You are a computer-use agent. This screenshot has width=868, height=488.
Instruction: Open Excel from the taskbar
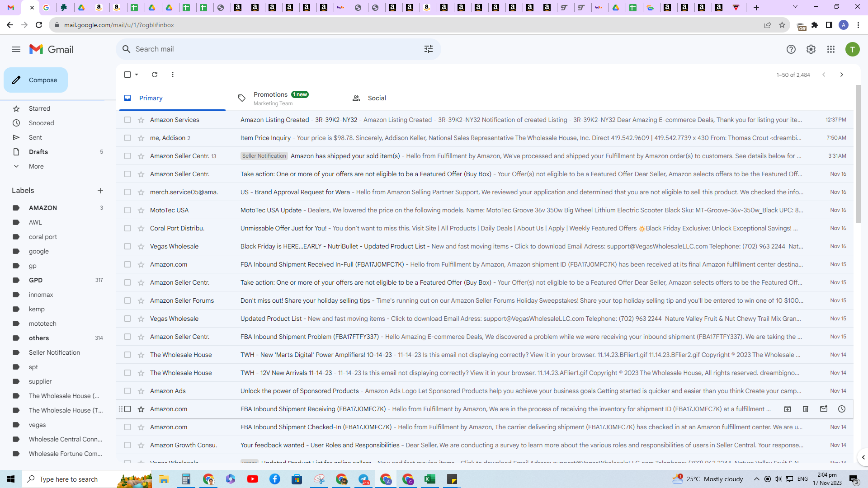point(429,479)
